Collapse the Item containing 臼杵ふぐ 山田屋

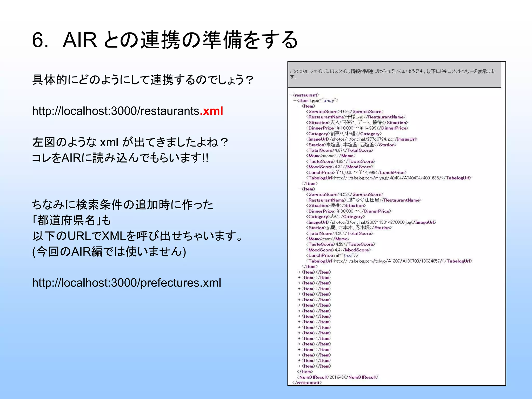pos(300,189)
